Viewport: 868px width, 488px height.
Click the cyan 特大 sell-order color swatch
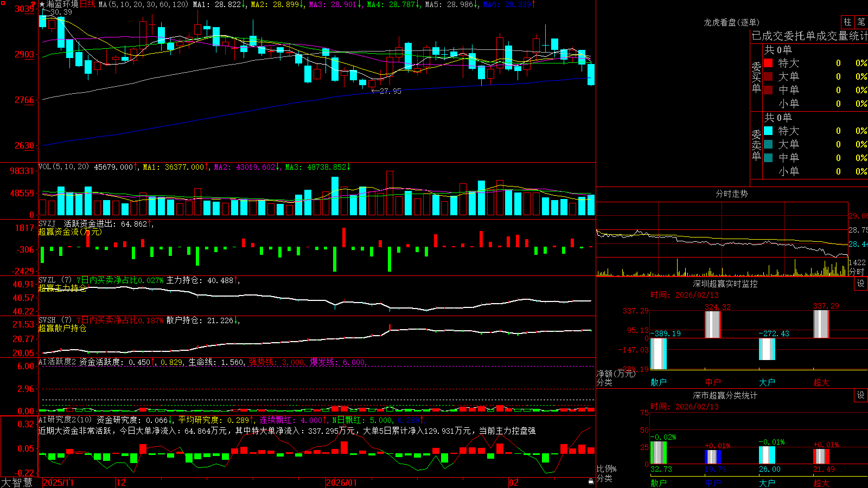[768, 131]
